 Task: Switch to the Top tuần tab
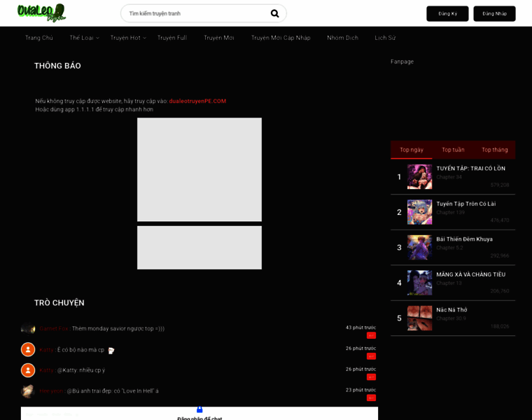453,150
